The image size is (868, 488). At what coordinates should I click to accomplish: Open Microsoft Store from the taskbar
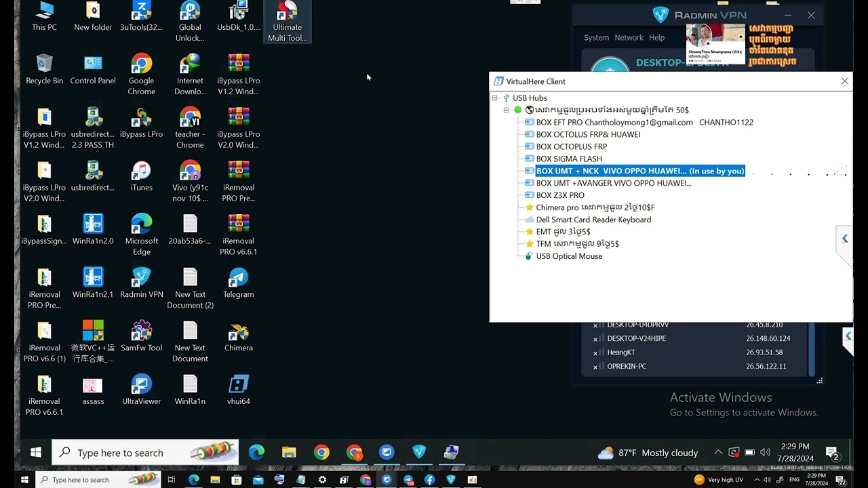point(236,480)
